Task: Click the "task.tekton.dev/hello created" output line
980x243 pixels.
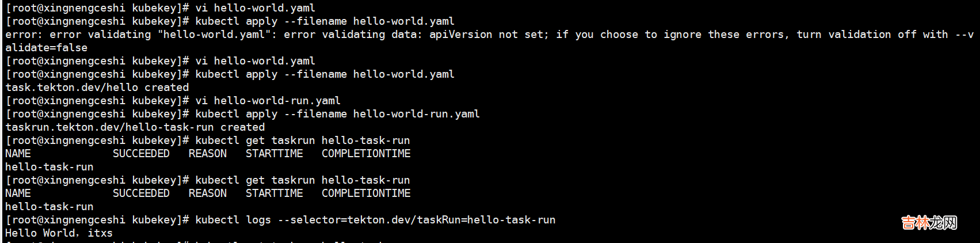Action: (97, 88)
